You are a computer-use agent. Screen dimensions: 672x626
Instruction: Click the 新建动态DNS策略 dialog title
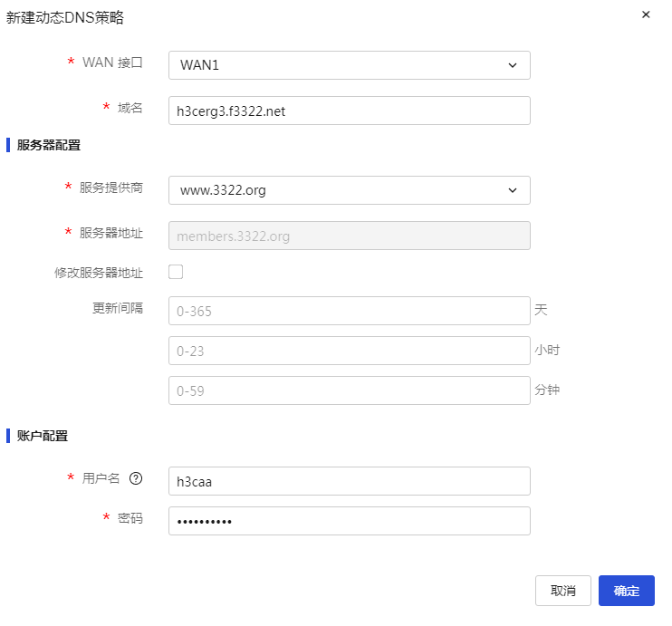(64, 17)
